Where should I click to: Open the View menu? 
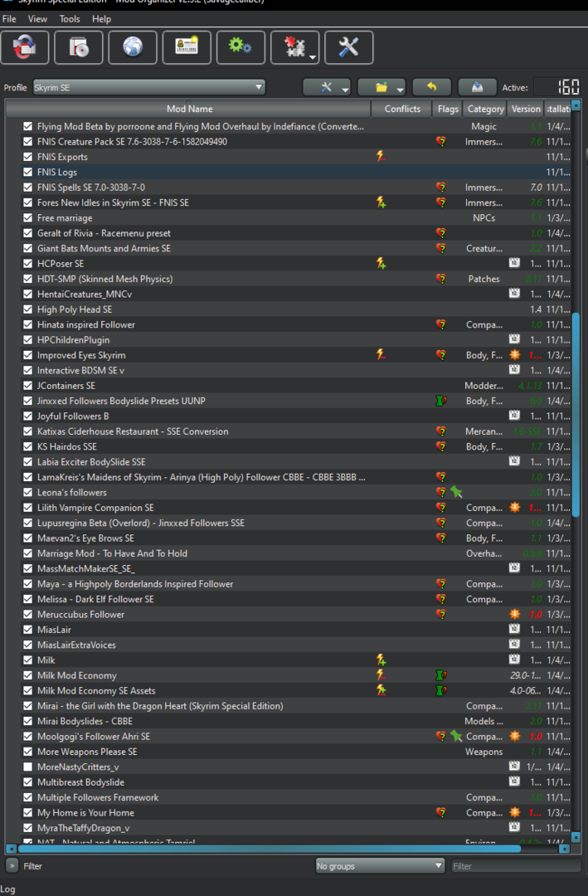(37, 19)
